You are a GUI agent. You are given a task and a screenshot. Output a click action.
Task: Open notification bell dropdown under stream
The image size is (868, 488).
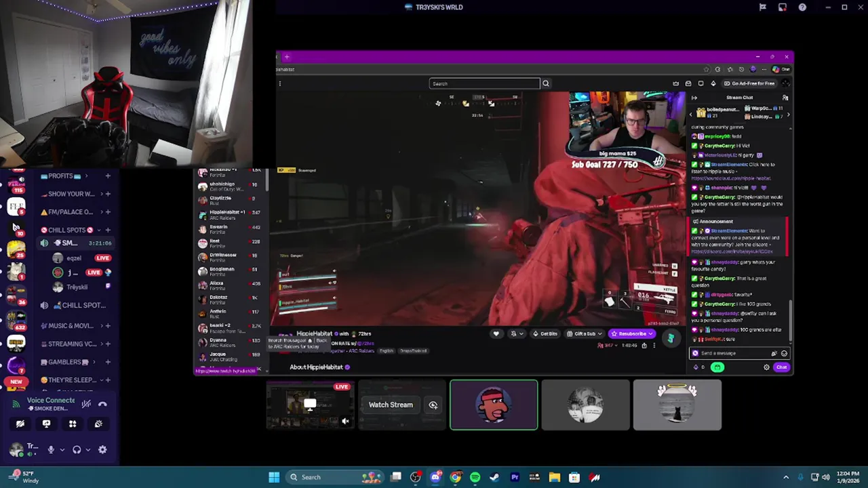[515, 333]
